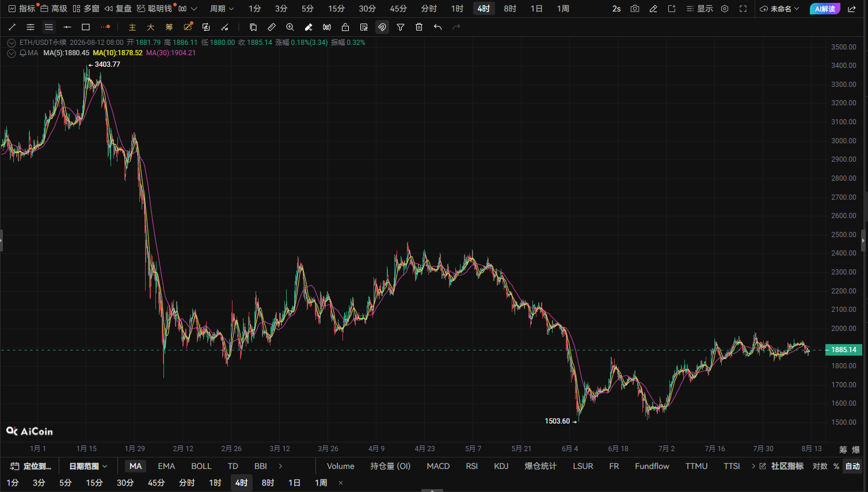Close the bottom timeframe bar
Viewport: 868px width, 492px height.
pos(341,483)
